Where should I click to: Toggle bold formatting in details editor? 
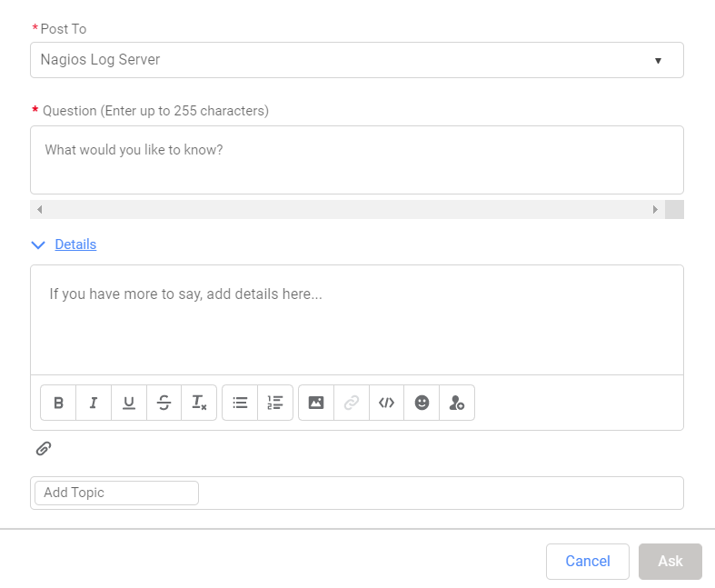58,403
